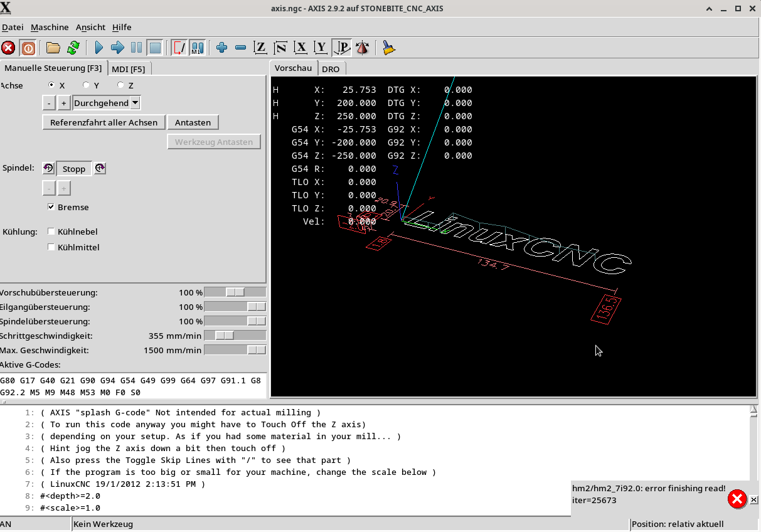
Task: Toggle skip lines with slash icon
Action: click(x=179, y=48)
